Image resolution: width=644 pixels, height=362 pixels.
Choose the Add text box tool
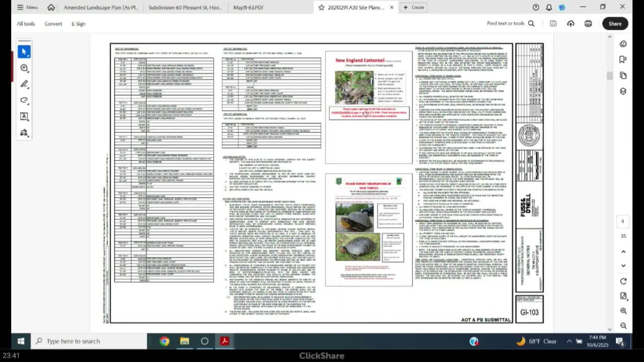click(24, 116)
